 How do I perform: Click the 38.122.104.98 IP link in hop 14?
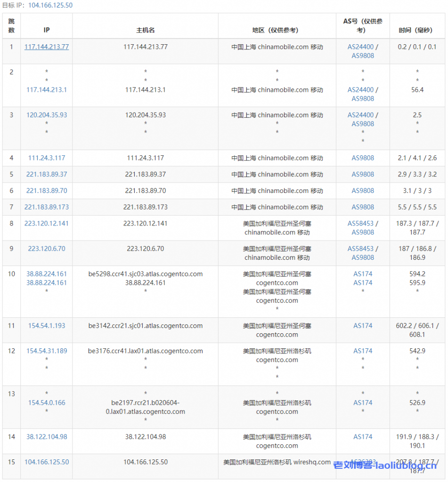tap(46, 437)
